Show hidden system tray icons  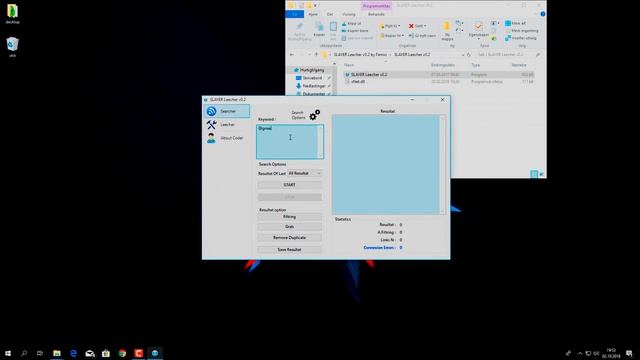580,353
